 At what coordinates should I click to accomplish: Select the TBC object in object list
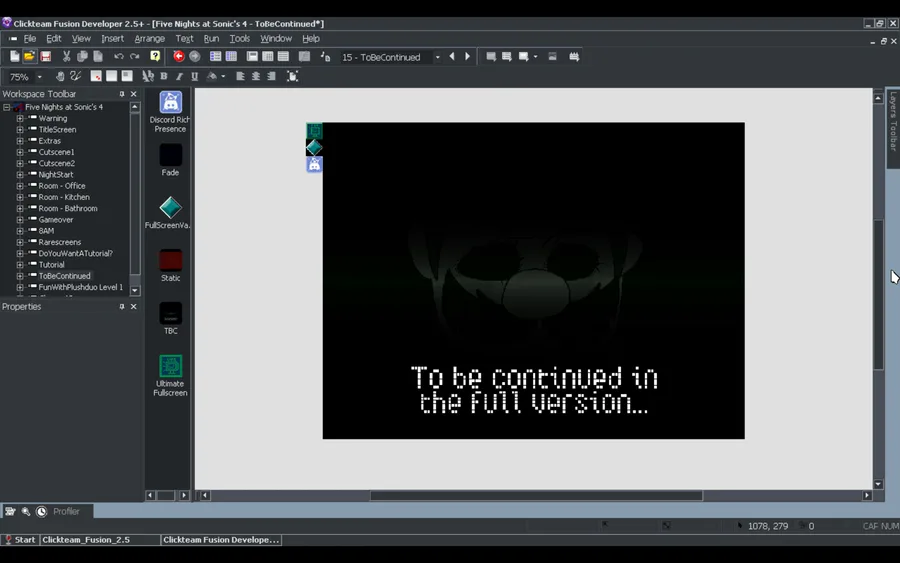click(170, 318)
